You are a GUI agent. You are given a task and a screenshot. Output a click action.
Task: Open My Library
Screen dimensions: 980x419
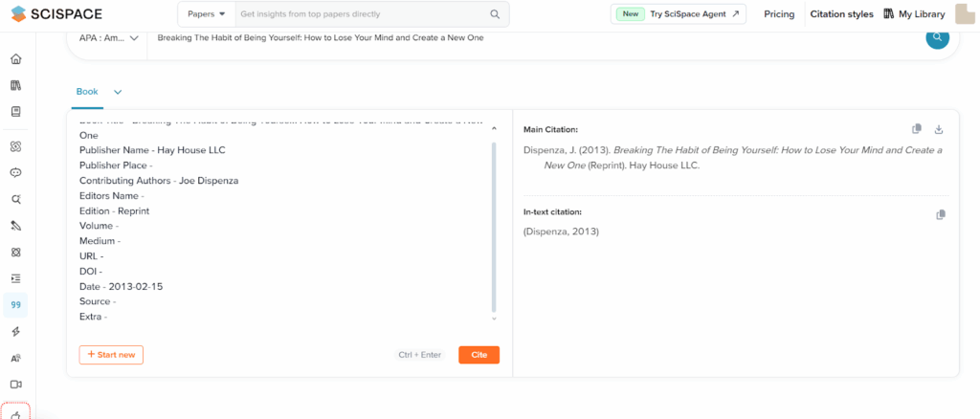pos(914,13)
